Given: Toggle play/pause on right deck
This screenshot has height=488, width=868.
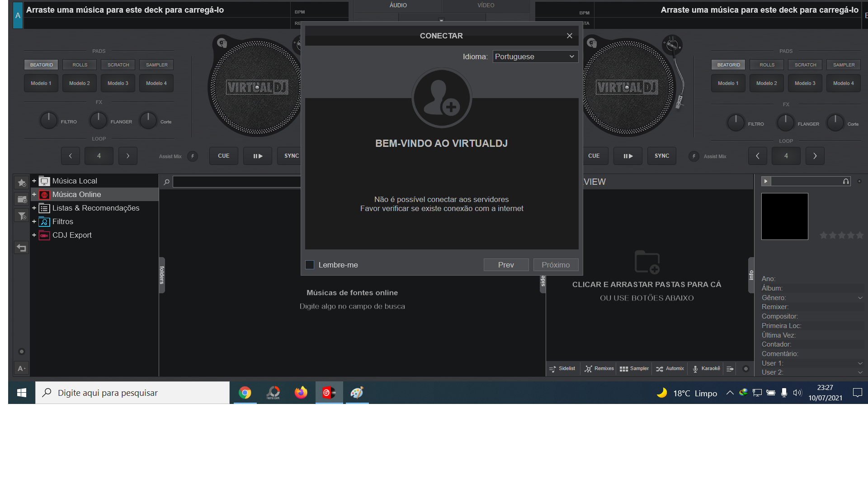Looking at the screenshot, I should [628, 156].
